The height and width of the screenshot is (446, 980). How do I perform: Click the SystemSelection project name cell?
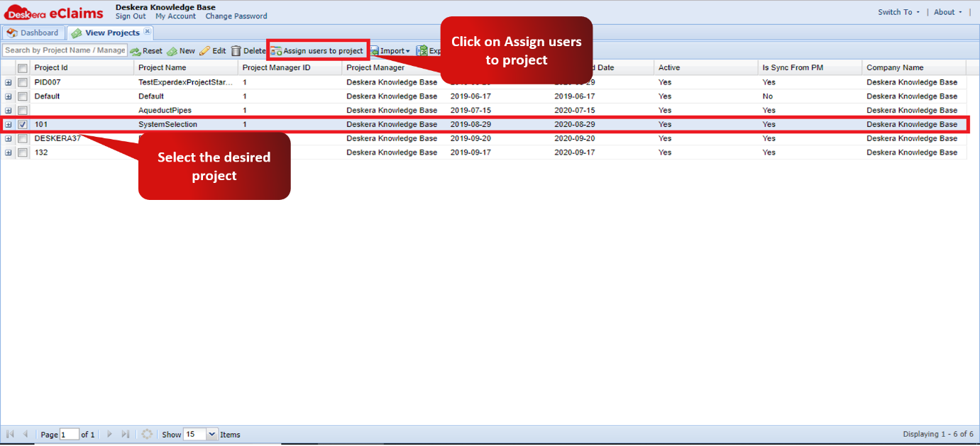(x=186, y=125)
